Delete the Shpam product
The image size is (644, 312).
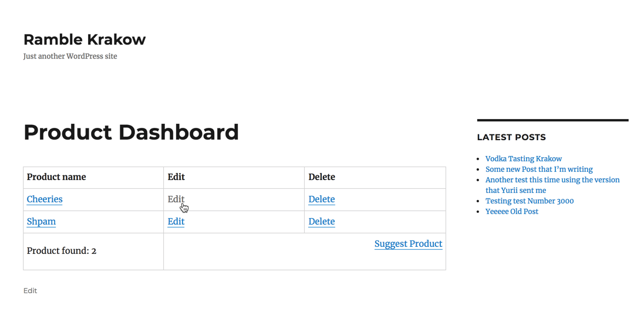322,222
